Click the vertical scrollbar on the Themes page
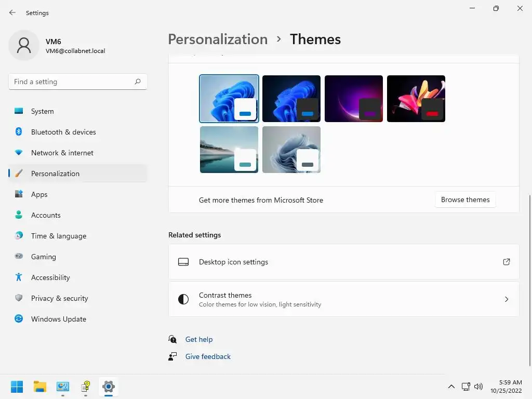The width and height of the screenshot is (532, 399). click(x=529, y=280)
